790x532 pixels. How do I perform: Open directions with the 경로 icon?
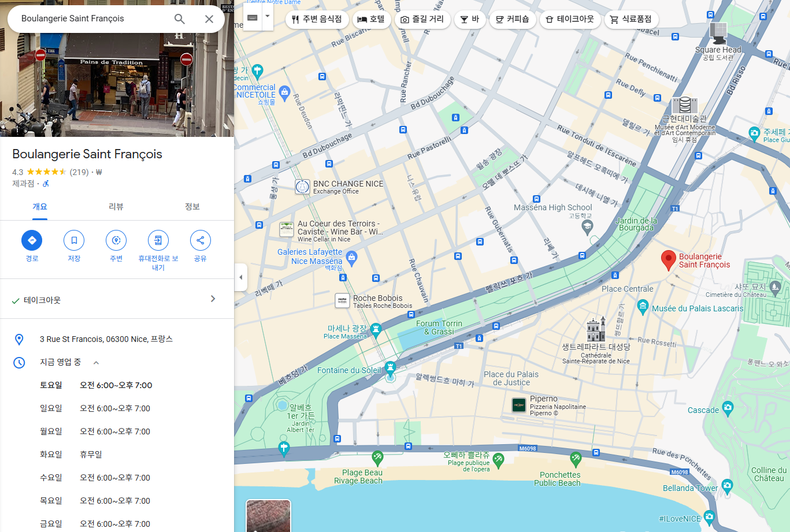pyautogui.click(x=32, y=240)
